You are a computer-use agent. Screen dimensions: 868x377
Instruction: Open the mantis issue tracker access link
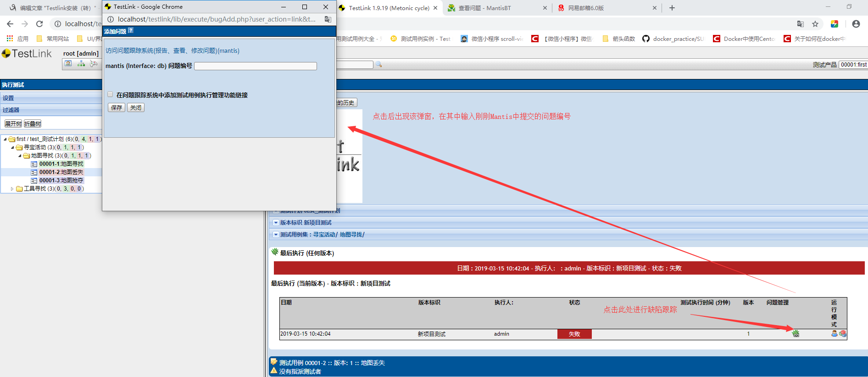[172, 51]
